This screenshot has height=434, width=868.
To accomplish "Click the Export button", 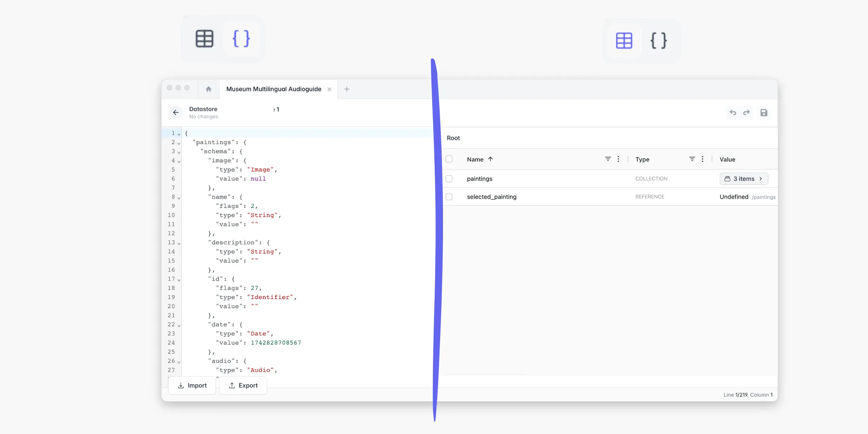I will pyautogui.click(x=243, y=385).
